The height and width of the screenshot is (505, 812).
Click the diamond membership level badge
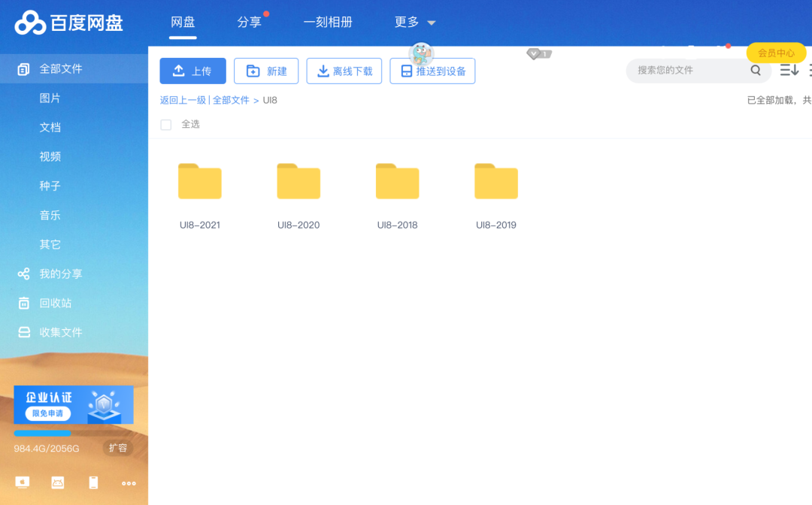coord(538,53)
